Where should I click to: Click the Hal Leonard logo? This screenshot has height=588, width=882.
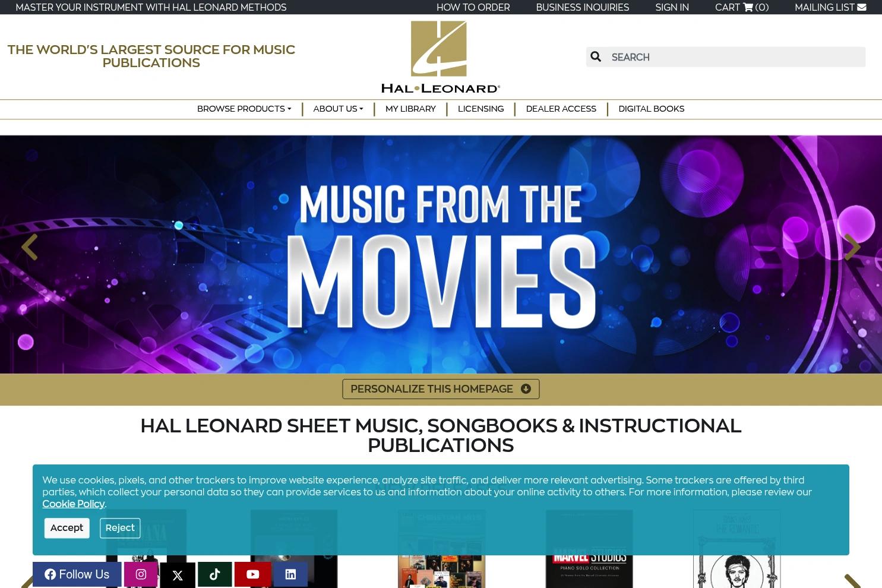(x=441, y=57)
